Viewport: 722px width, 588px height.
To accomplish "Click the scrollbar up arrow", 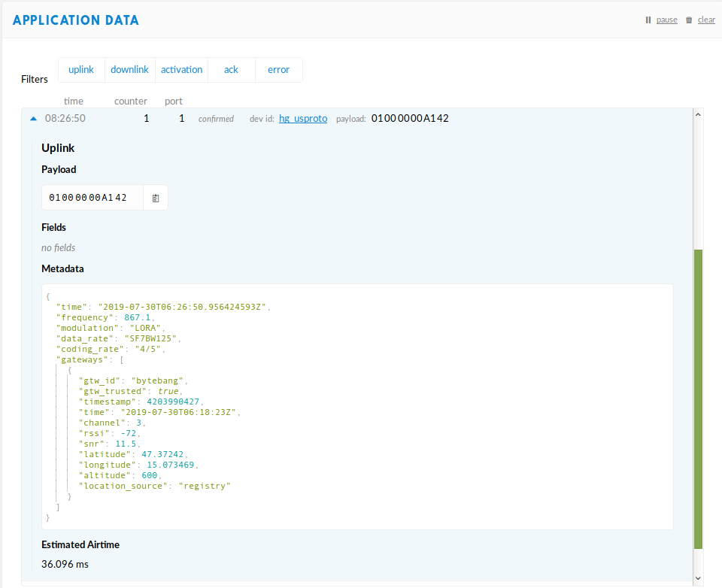I will click(698, 114).
